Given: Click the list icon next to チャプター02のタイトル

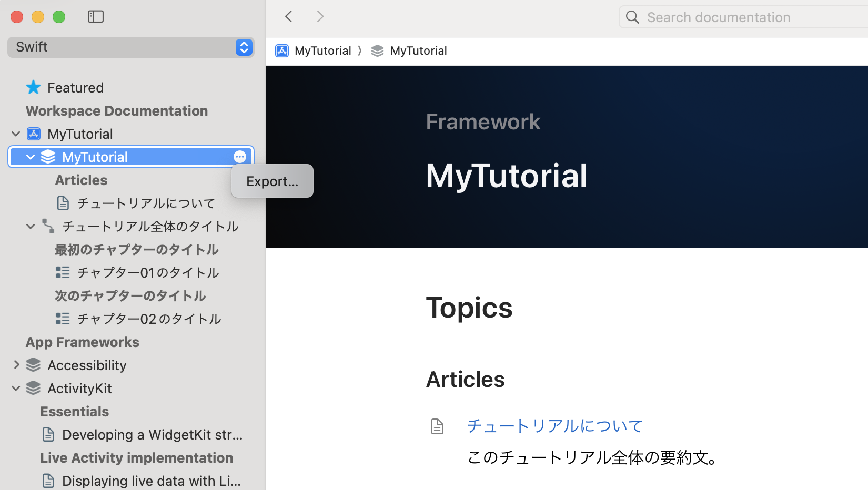Looking at the screenshot, I should (63, 318).
